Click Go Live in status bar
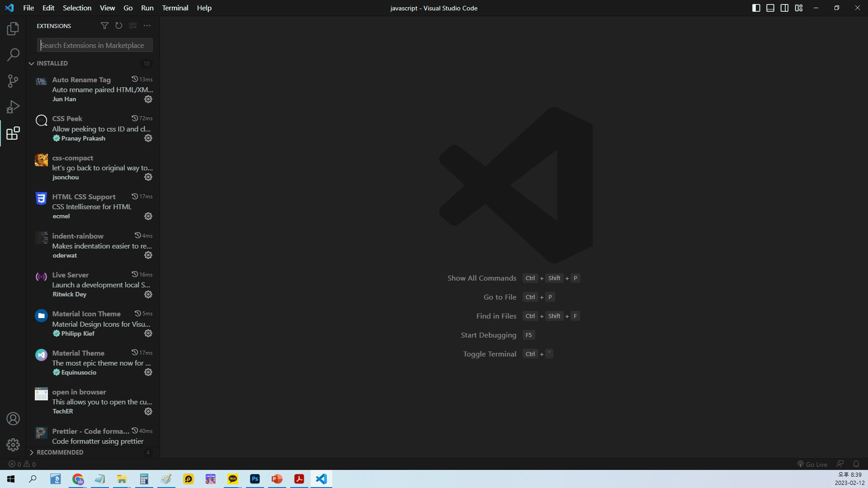The image size is (868, 488). [x=812, y=464]
